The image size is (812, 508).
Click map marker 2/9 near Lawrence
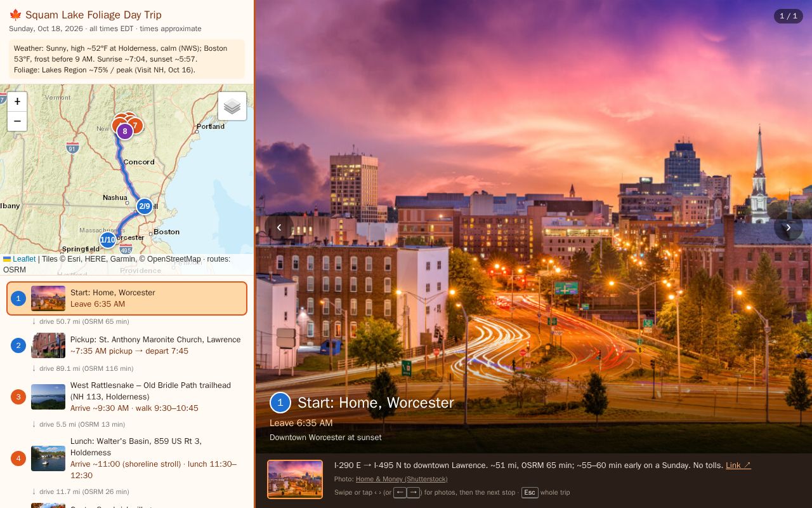(x=145, y=206)
